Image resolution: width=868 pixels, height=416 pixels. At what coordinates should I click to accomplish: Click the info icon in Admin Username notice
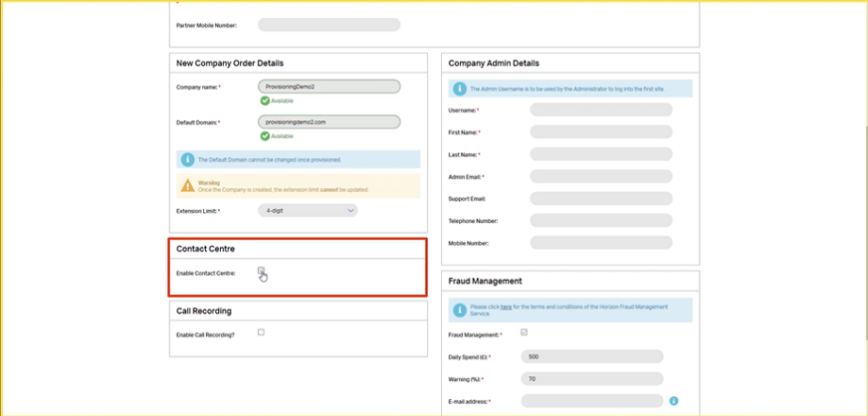[459, 89]
